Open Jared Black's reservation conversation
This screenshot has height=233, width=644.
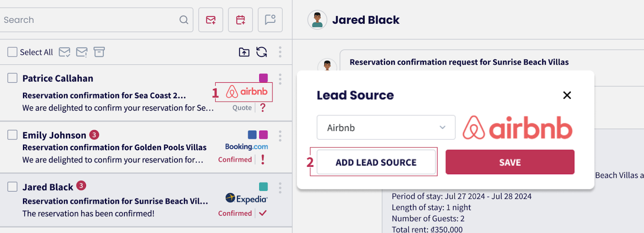point(115,201)
